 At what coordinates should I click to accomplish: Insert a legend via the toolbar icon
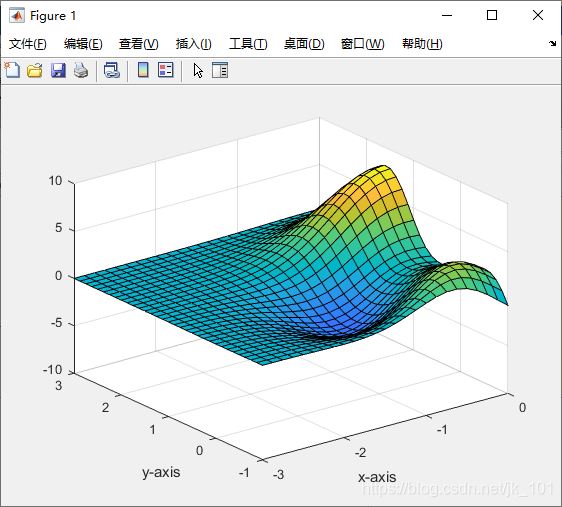click(x=166, y=70)
